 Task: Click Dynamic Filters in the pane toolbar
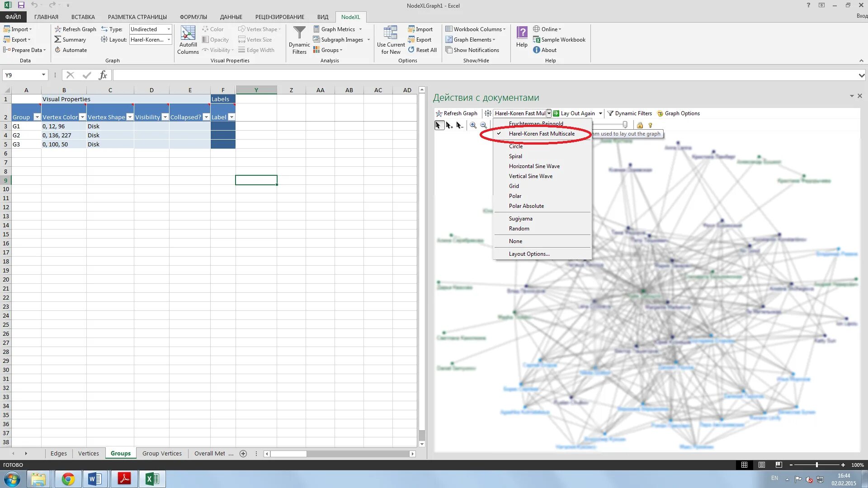pyautogui.click(x=629, y=113)
